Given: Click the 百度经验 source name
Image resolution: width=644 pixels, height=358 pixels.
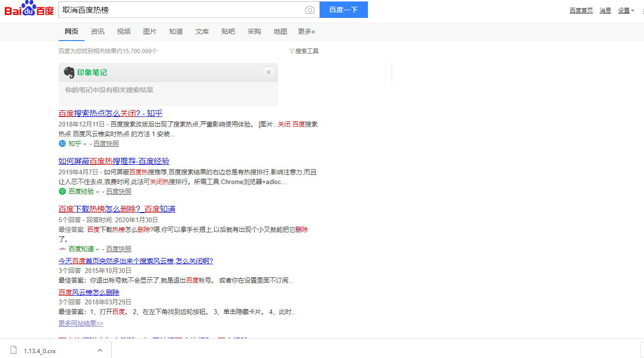Looking at the screenshot, I should tap(81, 191).
